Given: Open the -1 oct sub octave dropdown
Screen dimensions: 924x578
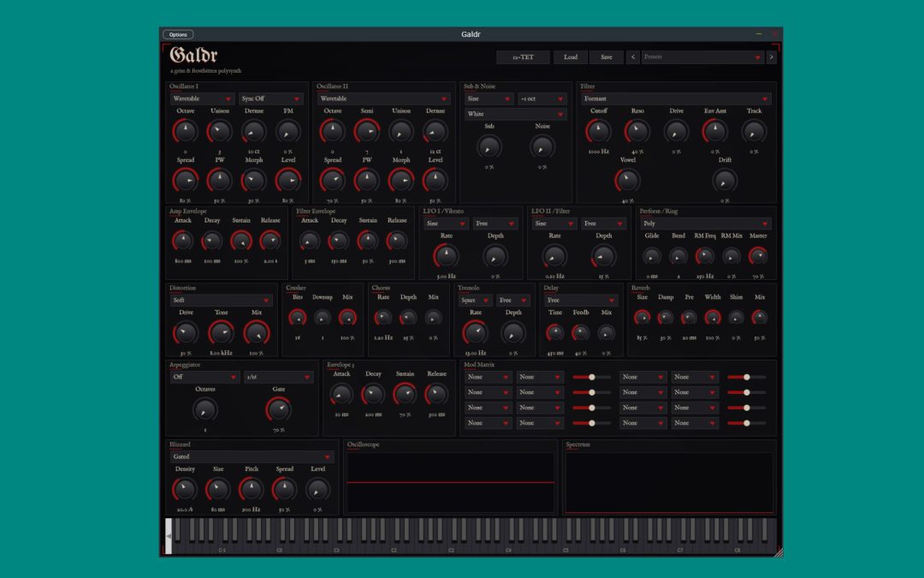Looking at the screenshot, I should coord(542,98).
